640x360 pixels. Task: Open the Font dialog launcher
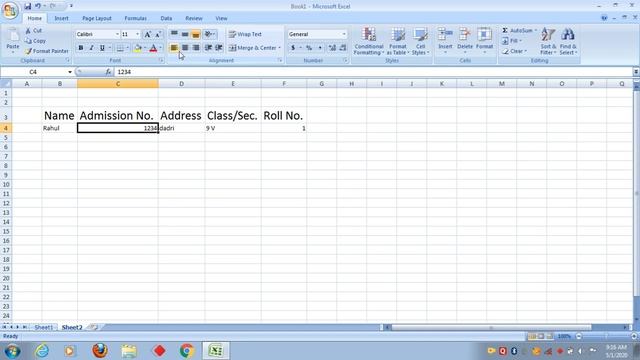pyautogui.click(x=161, y=60)
